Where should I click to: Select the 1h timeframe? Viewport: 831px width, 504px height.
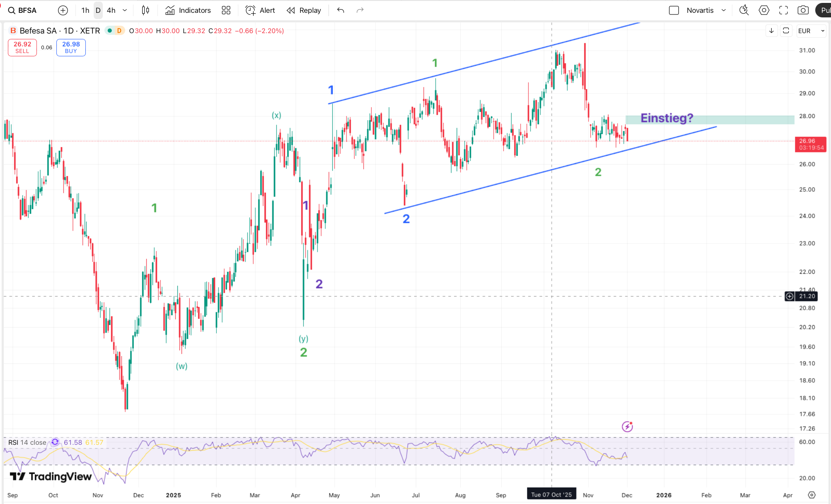click(x=85, y=10)
